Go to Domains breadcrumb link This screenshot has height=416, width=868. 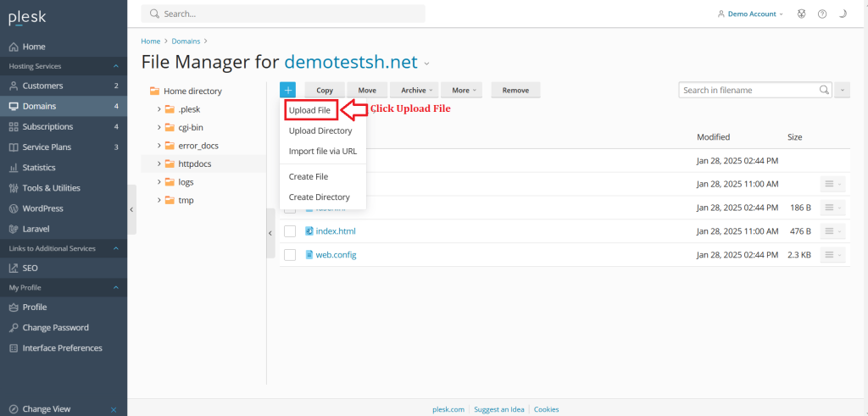pyautogui.click(x=186, y=41)
